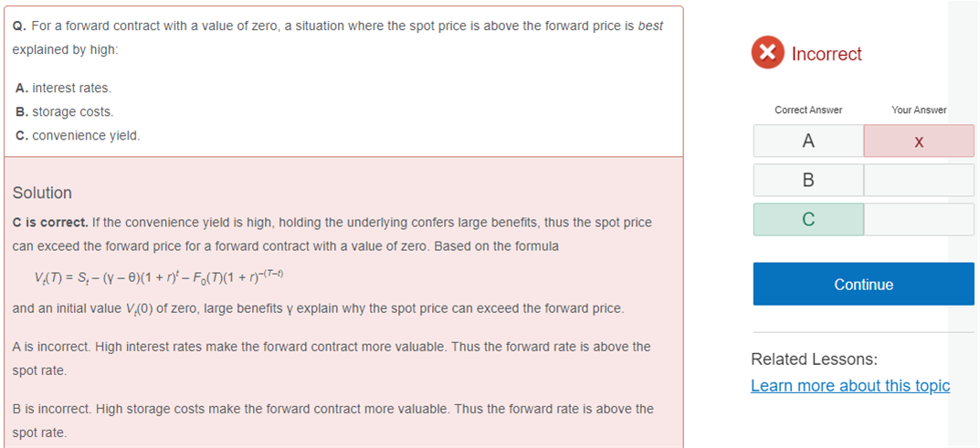
Task: Click the Your Answer column header
Action: 919,109
